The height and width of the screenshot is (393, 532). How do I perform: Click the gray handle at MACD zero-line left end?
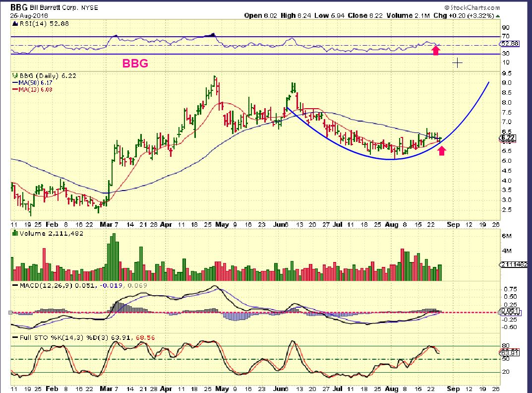pyautogui.click(x=10, y=313)
